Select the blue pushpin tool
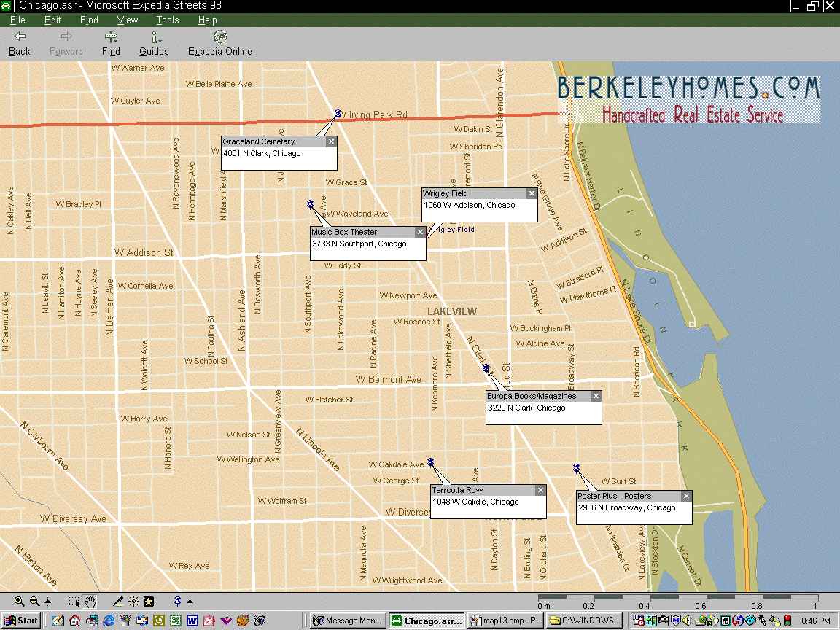 pos(177,602)
